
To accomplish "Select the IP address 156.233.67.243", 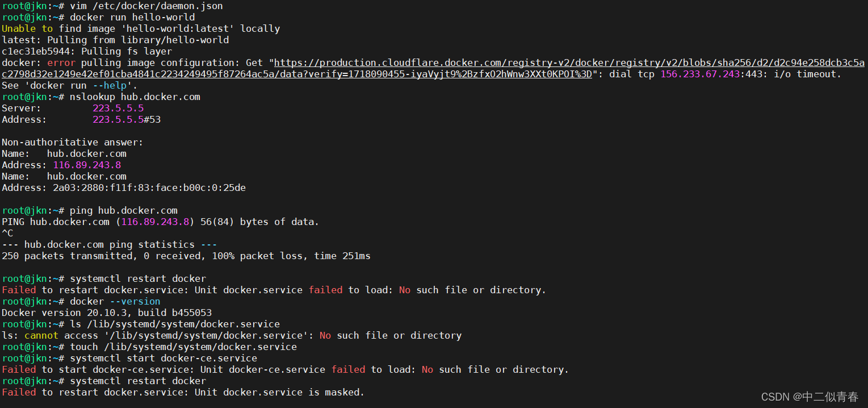I will pos(700,74).
